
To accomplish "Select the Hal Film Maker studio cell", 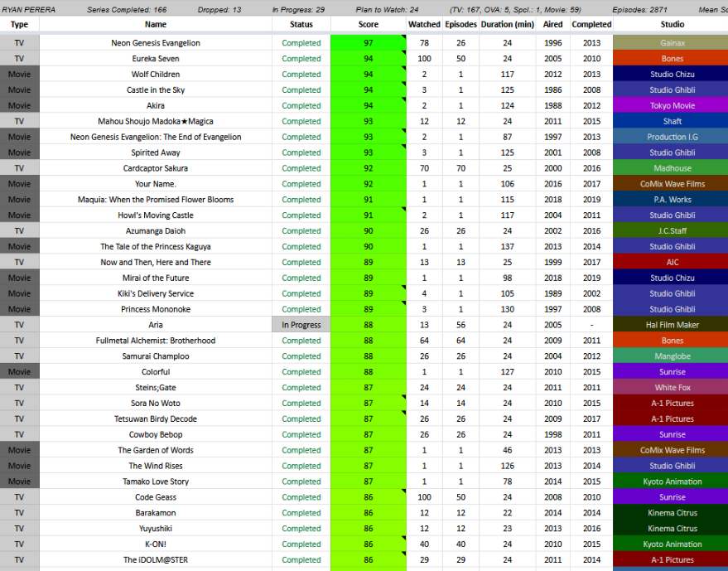I will [673, 325].
